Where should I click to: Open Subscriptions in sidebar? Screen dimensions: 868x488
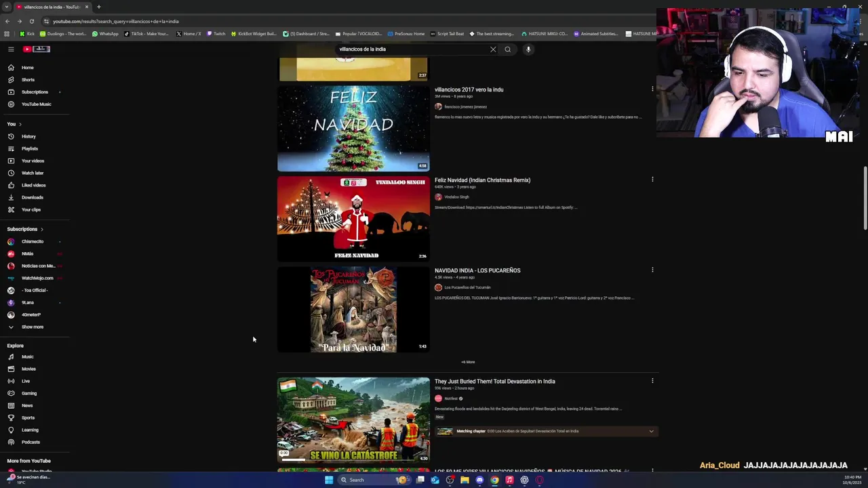pos(34,92)
